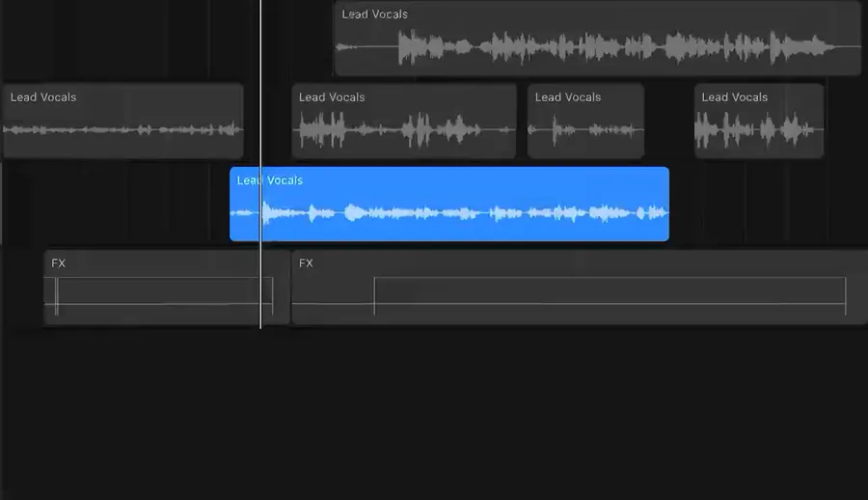Select the leftmost Lead Vocals region on second row
Image resolution: width=868 pixels, height=500 pixels.
(122, 121)
